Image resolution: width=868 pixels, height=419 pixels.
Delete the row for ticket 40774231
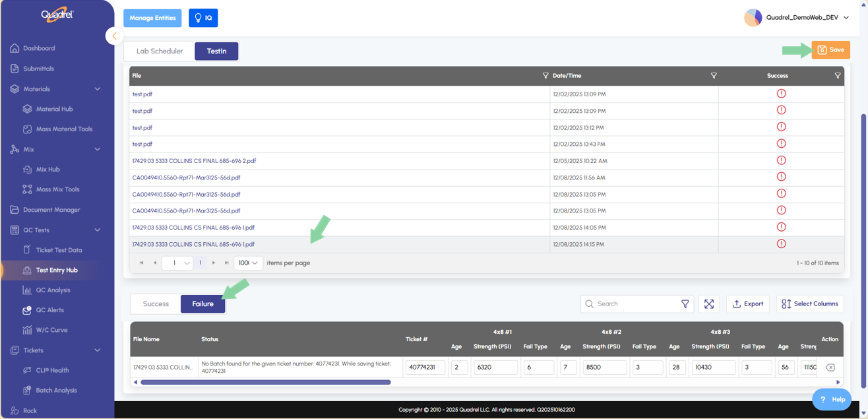[830, 368]
